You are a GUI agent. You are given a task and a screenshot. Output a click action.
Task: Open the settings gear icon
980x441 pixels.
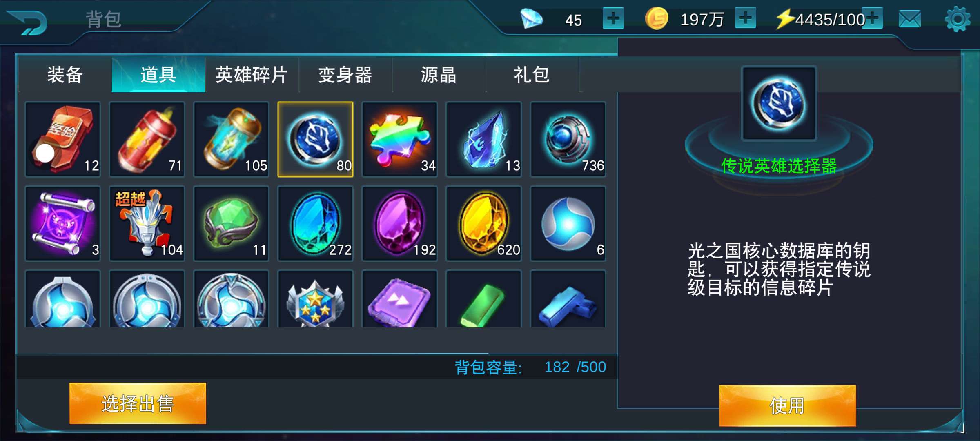coord(958,19)
